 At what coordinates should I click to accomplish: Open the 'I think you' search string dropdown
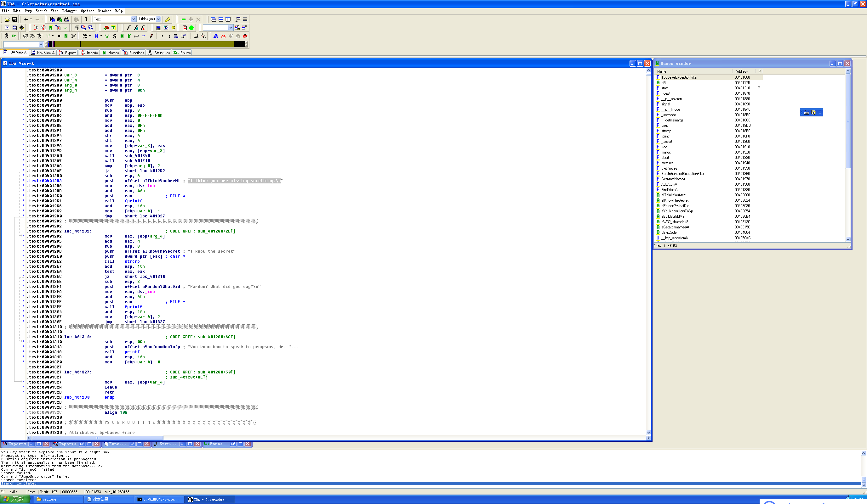click(158, 19)
